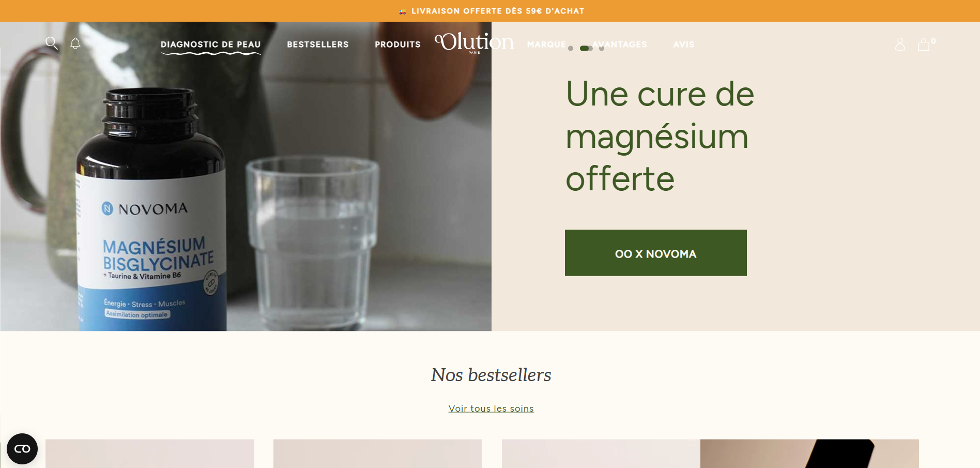
Task: Click the delivery truck icon in the banner
Action: (x=403, y=11)
